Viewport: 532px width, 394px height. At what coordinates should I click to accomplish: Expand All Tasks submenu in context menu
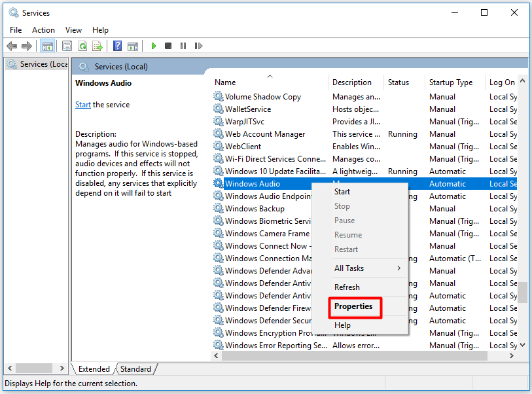(x=360, y=268)
